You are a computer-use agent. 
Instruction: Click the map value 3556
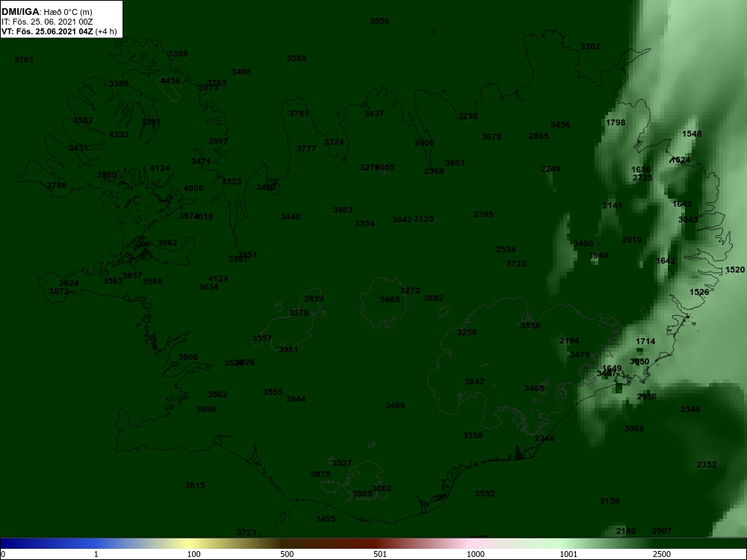[x=379, y=21]
